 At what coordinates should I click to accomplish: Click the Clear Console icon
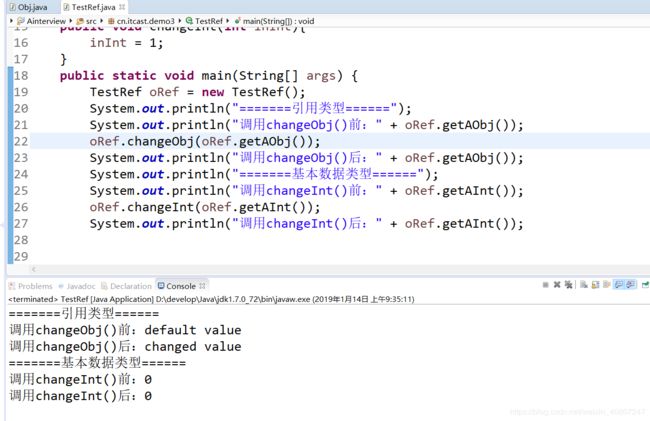coord(584,285)
